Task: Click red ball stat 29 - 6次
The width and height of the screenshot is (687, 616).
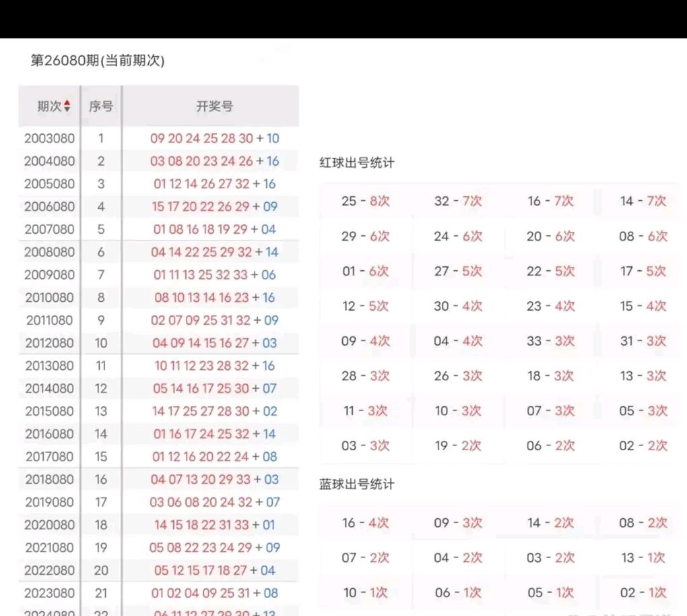Action: (366, 237)
